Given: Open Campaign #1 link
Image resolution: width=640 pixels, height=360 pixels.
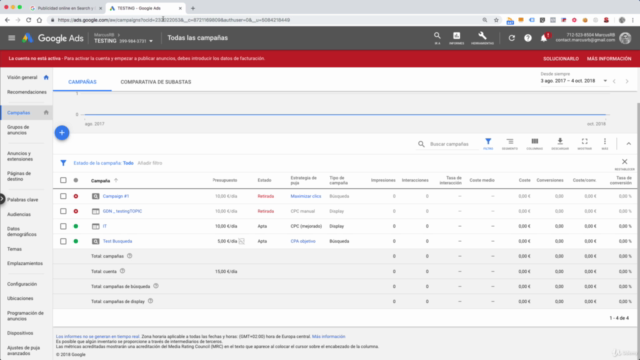Looking at the screenshot, I should click(116, 196).
